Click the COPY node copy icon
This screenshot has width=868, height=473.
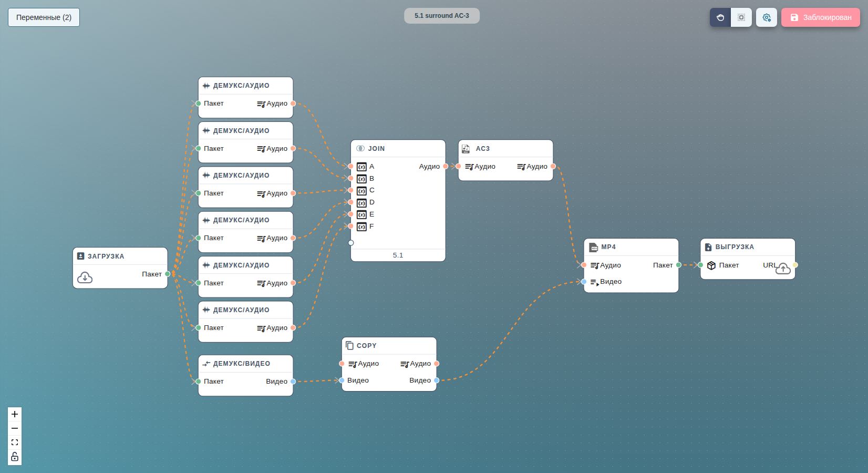(349, 345)
